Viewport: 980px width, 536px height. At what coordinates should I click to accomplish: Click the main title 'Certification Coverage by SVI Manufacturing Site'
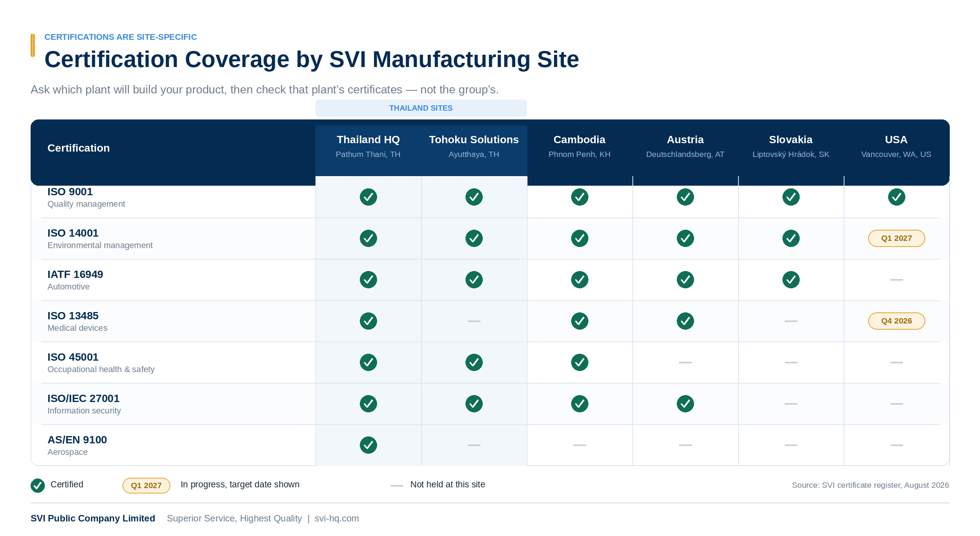click(312, 60)
